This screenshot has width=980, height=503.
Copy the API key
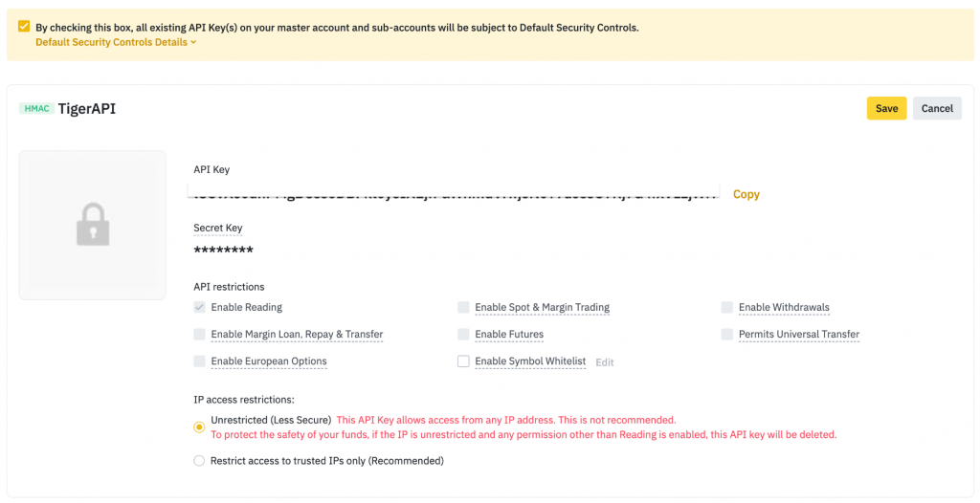coord(746,194)
